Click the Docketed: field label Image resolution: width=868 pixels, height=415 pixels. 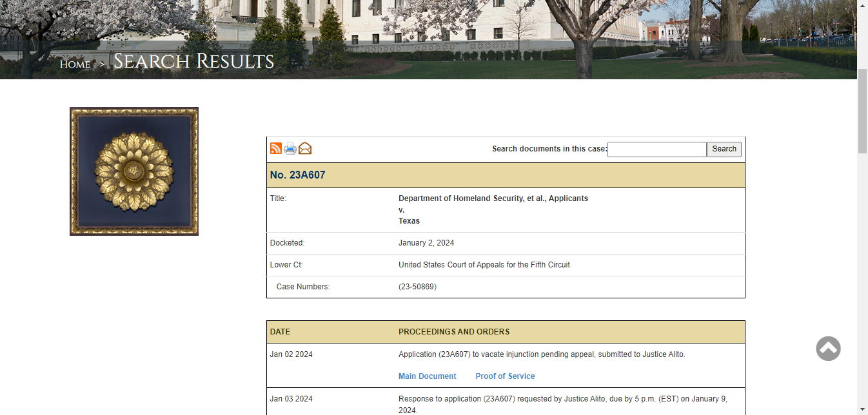click(x=287, y=243)
